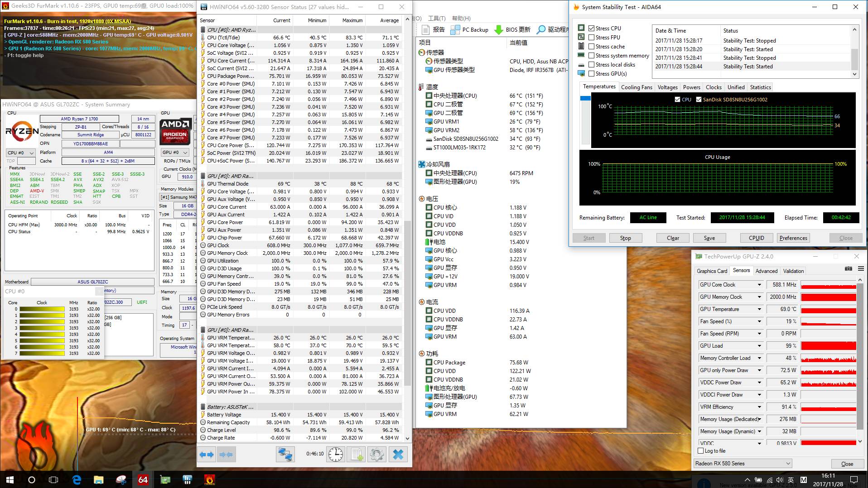Toggle the CPU graph legend checkbox

[677, 100]
